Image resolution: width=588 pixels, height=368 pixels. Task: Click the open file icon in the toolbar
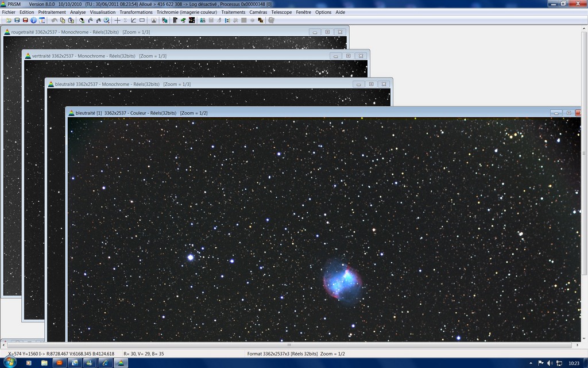[8, 20]
